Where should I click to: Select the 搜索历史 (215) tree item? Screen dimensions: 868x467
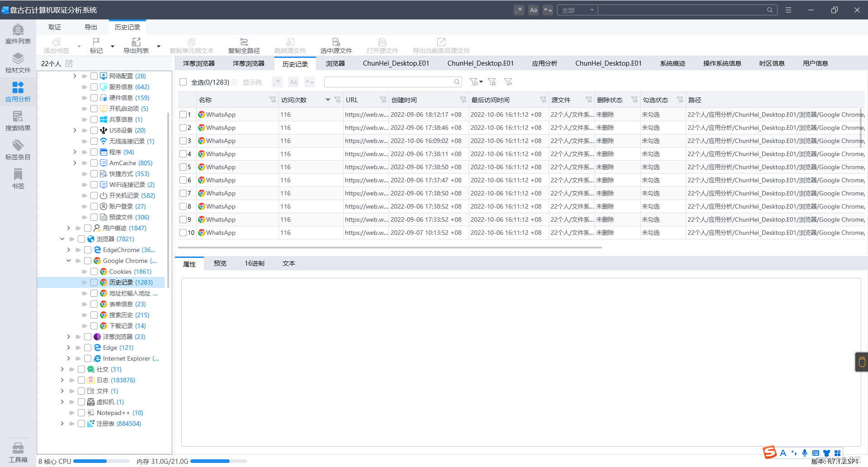coord(129,315)
